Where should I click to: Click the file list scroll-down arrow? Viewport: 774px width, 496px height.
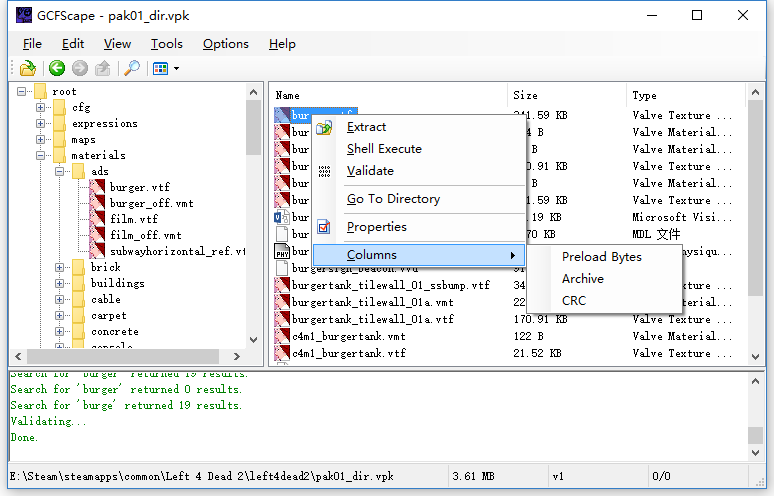point(755,356)
